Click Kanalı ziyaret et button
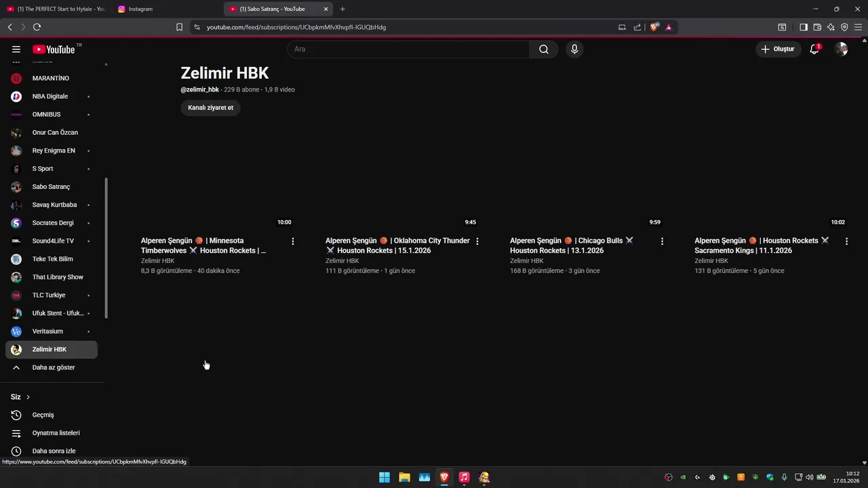Image resolution: width=868 pixels, height=488 pixels. pos(210,108)
